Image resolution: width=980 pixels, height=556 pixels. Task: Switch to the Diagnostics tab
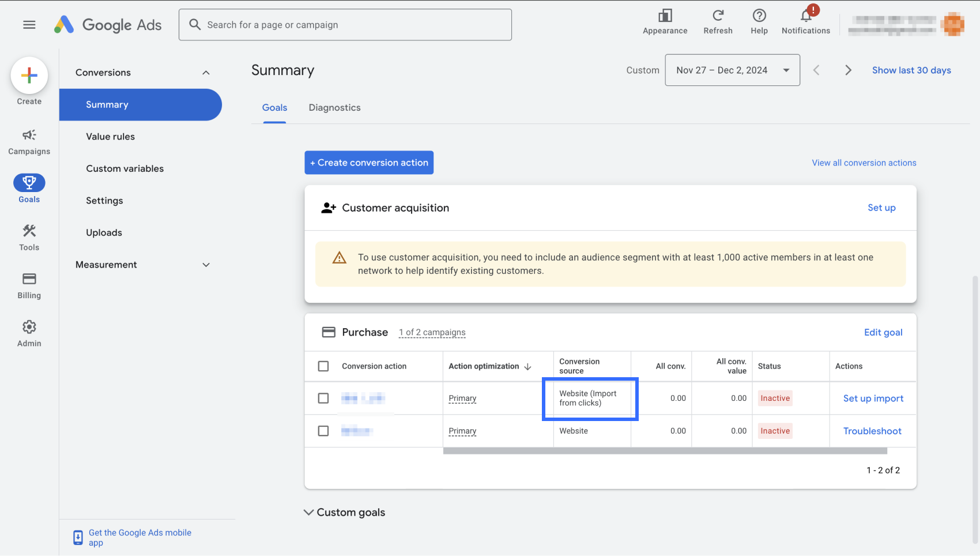334,108
